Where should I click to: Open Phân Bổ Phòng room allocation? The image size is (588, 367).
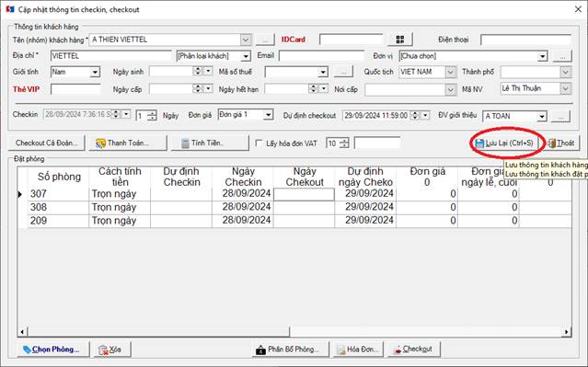click(x=291, y=349)
